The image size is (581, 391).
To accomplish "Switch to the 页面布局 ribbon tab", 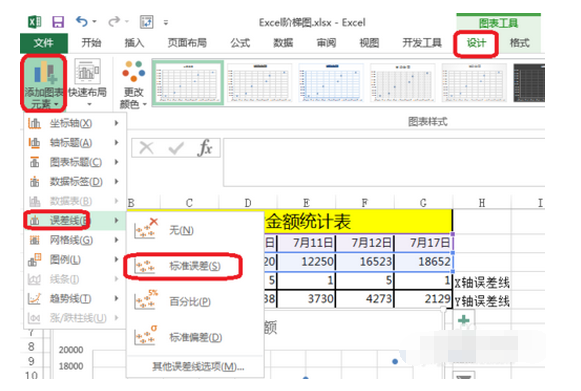I will pos(187,43).
